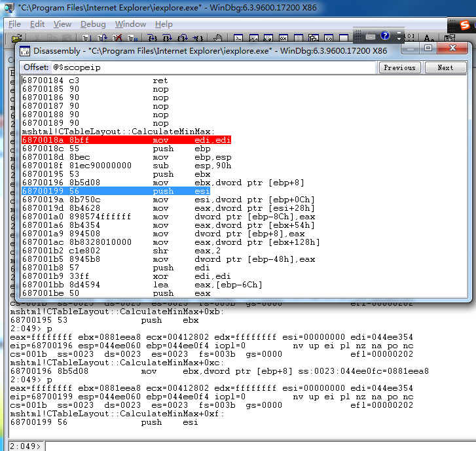
Task: Click the WinDbg application icon in title bar
Action: pyautogui.click(x=9, y=8)
